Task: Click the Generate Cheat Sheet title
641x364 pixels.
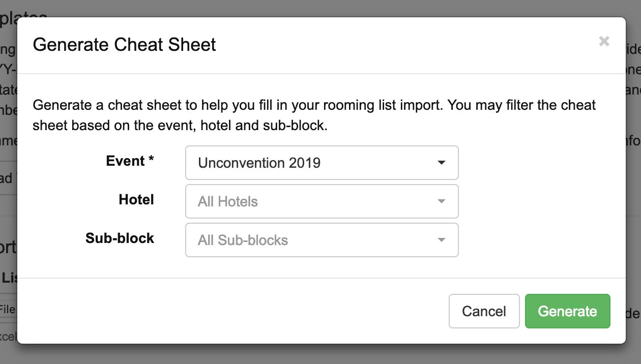Action: 124,45
